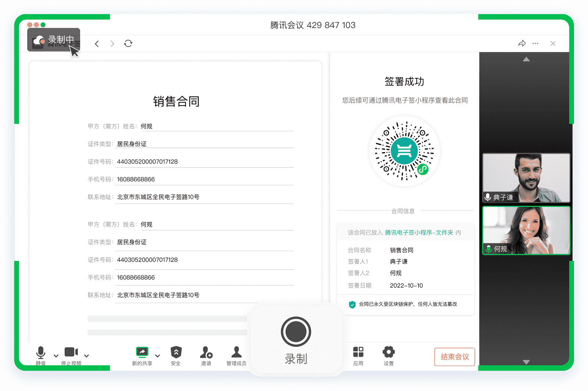Open the 安全 security shield menu

(176, 356)
